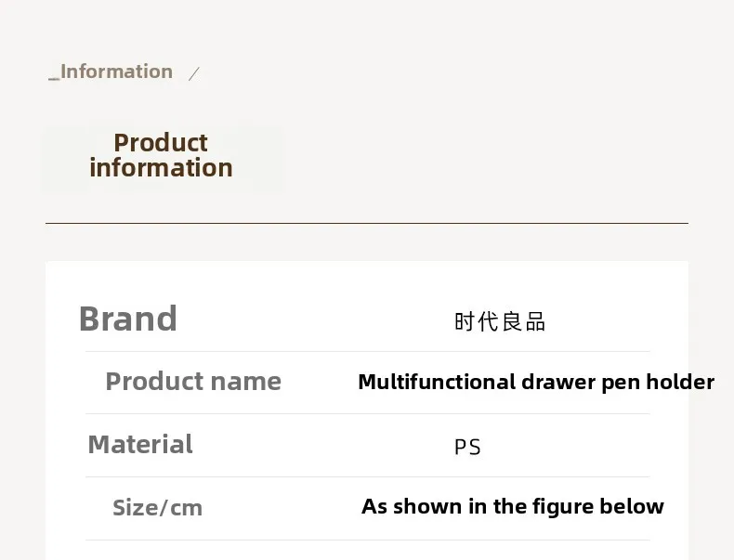Click the divider below the Size/cm row
Image resolution: width=734 pixels, height=560 pixels.
pyautogui.click(x=367, y=540)
